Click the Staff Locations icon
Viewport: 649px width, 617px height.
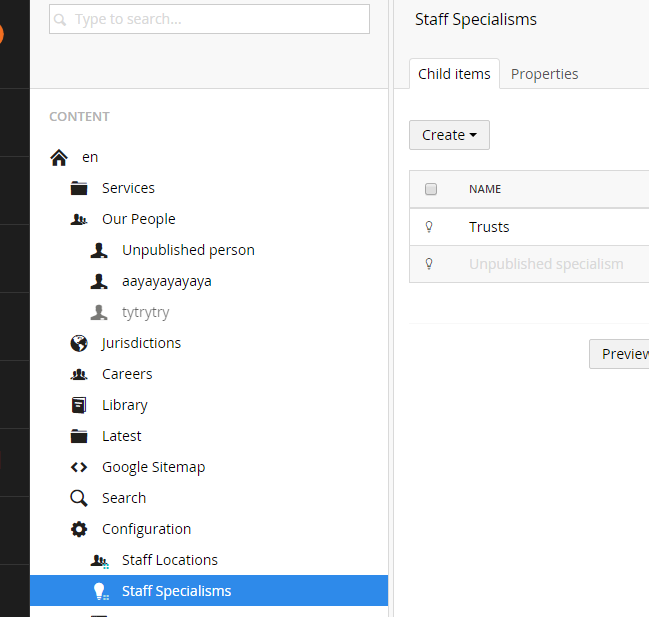pos(99,561)
